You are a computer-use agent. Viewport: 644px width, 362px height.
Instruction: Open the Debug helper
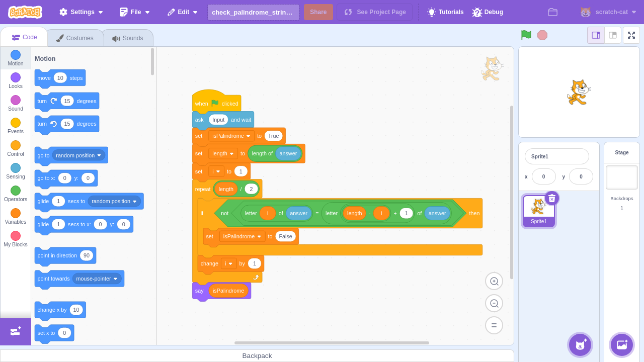click(488, 12)
